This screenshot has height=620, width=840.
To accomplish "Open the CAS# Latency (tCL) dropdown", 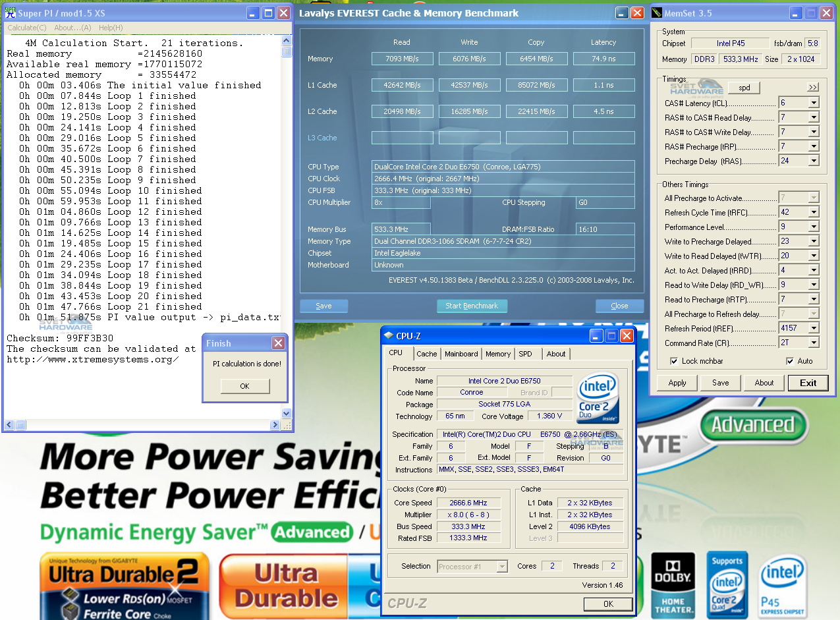I will (x=813, y=103).
